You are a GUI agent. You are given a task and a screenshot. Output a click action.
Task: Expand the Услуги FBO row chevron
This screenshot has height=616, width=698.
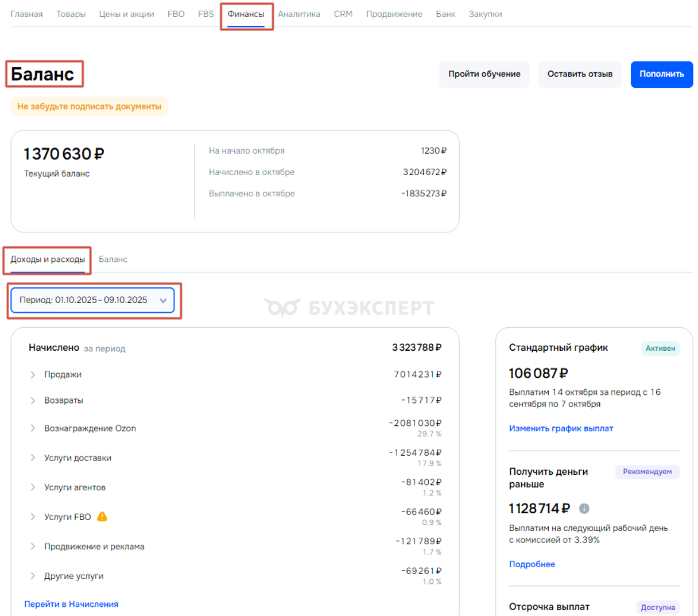click(33, 517)
